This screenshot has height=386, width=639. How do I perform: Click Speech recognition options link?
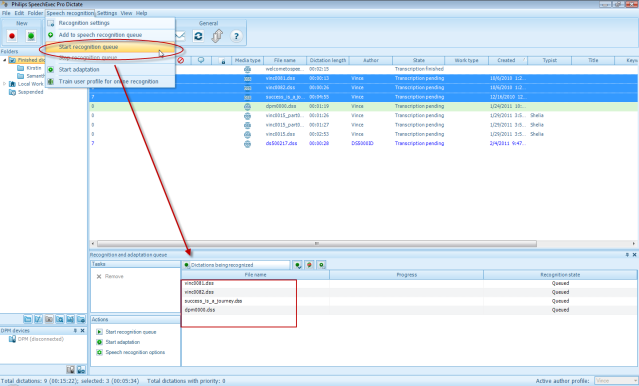135,352
